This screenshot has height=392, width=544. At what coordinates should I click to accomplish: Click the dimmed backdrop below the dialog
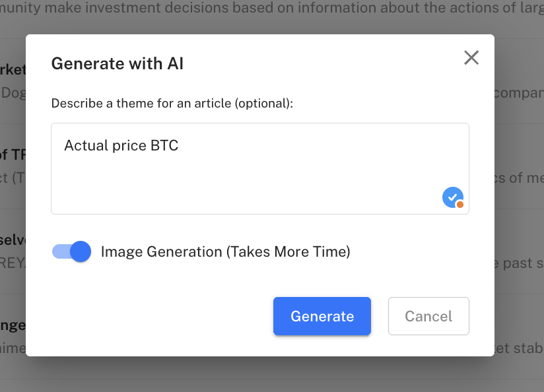(264, 375)
